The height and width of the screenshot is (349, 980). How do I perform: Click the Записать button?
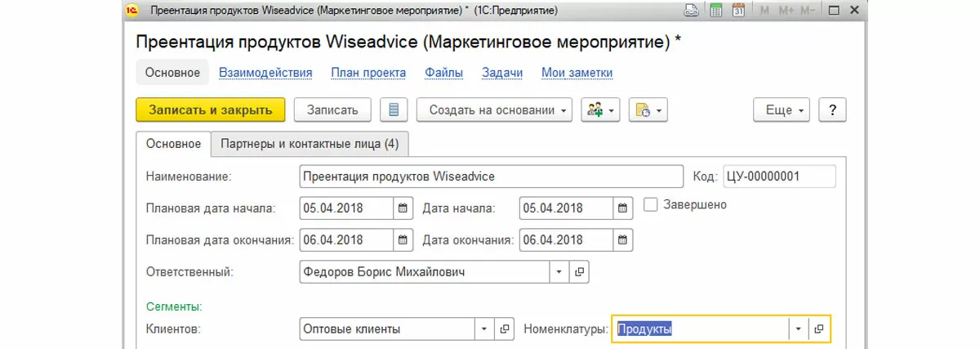332,110
